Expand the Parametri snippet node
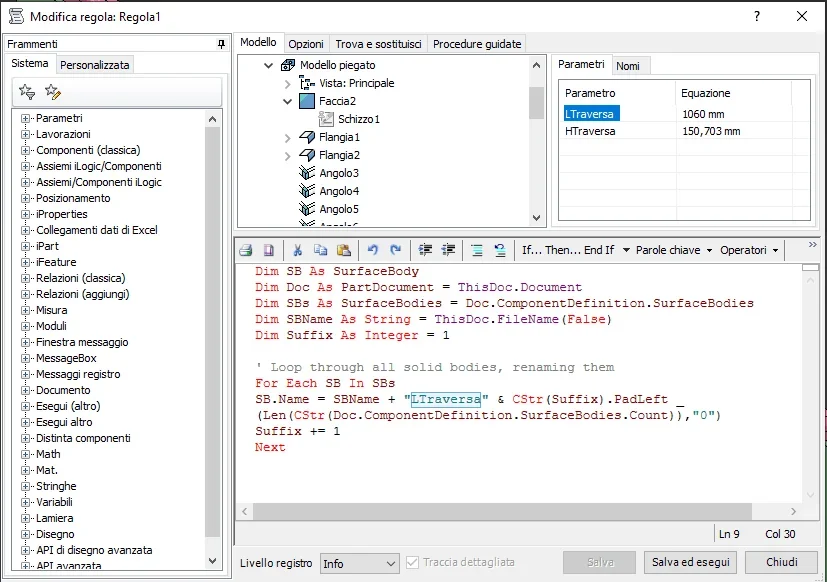Viewport: 827px width, 582px height. 25,118
